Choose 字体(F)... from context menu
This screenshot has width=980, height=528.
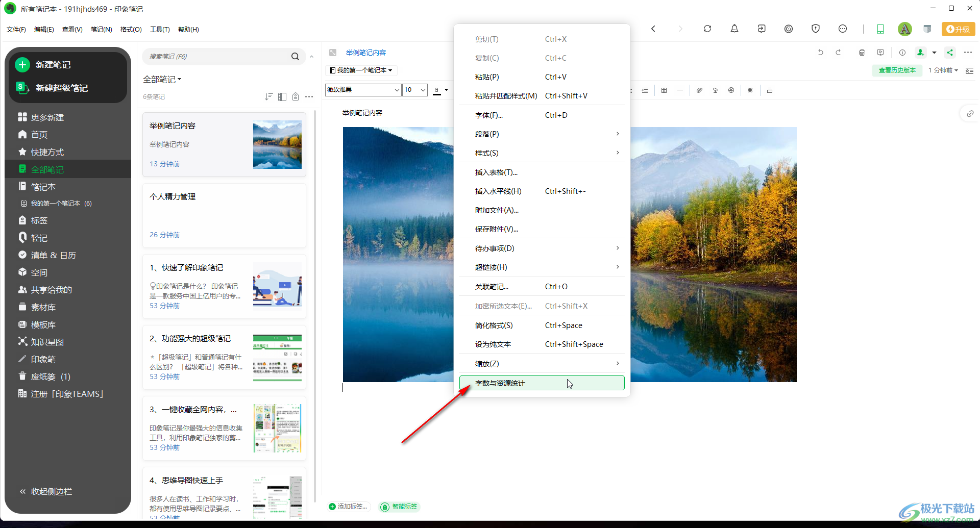click(x=542, y=115)
